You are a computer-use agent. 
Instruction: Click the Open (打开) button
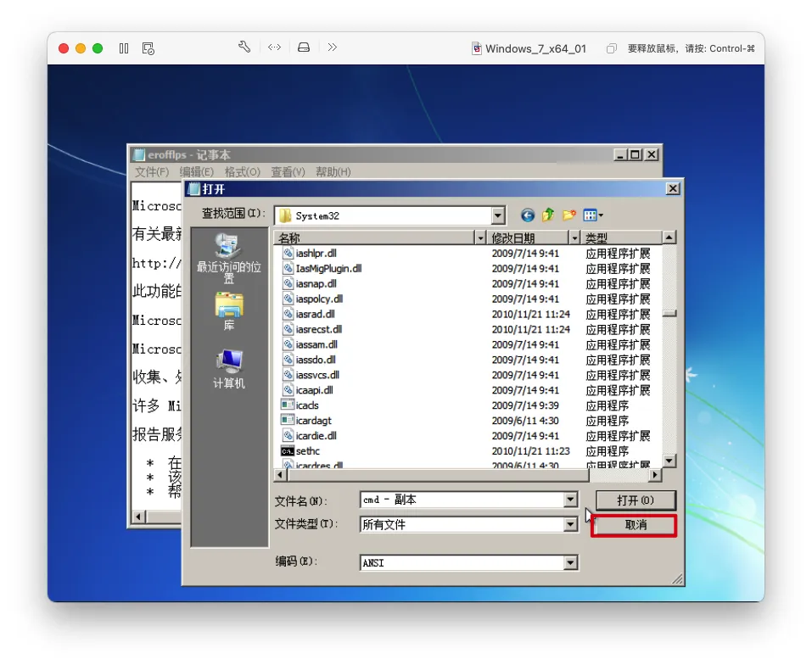pos(636,500)
